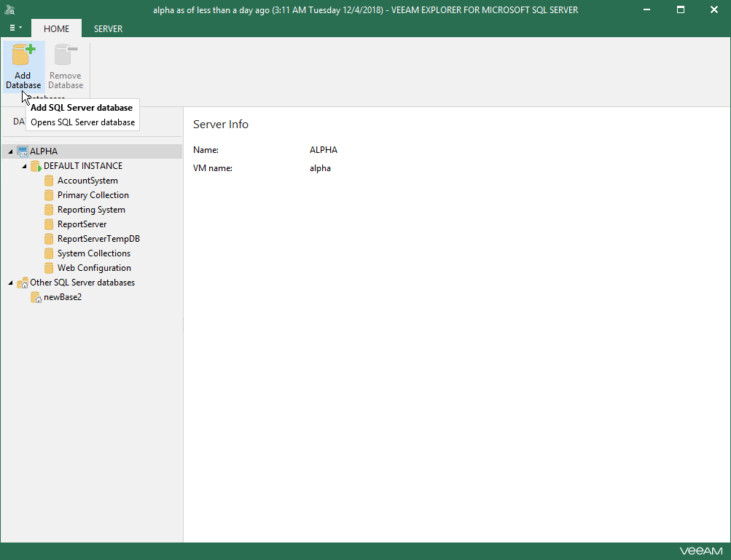This screenshot has width=731, height=560.
Task: Click the Reporting System database icon
Action: (49, 210)
